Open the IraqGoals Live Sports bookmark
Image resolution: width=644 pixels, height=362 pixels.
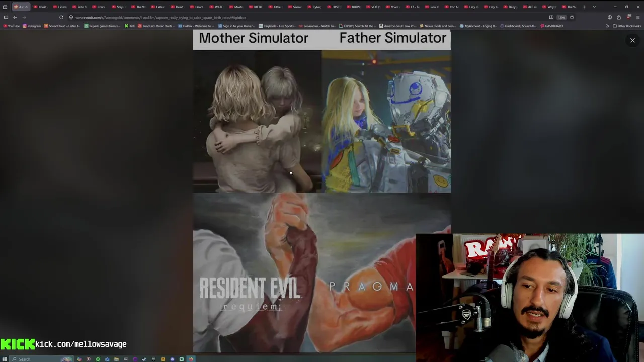click(x=277, y=26)
